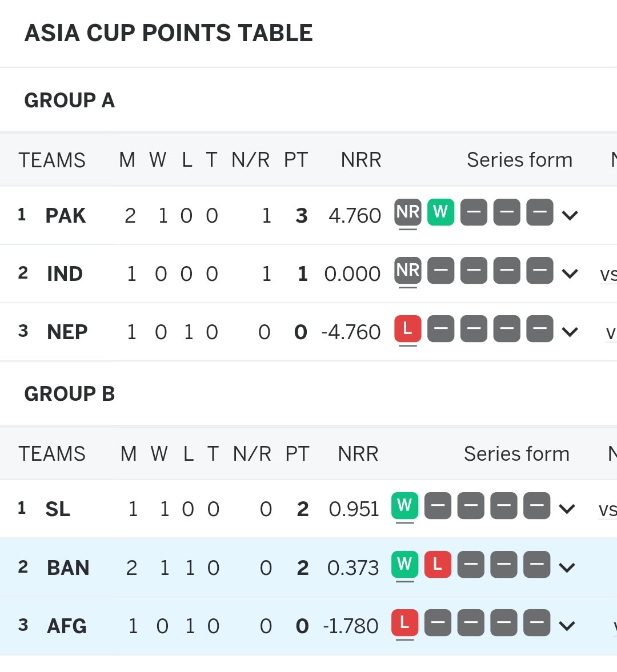Screen dimensions: 617x672
Task: Expand the SL series form chevron
Action: [x=567, y=509]
